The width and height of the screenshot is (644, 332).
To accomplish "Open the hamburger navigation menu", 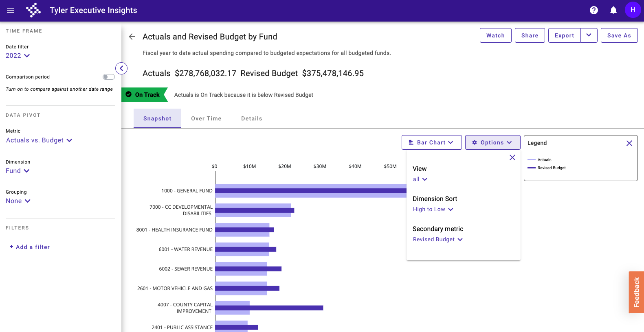I will click(11, 10).
